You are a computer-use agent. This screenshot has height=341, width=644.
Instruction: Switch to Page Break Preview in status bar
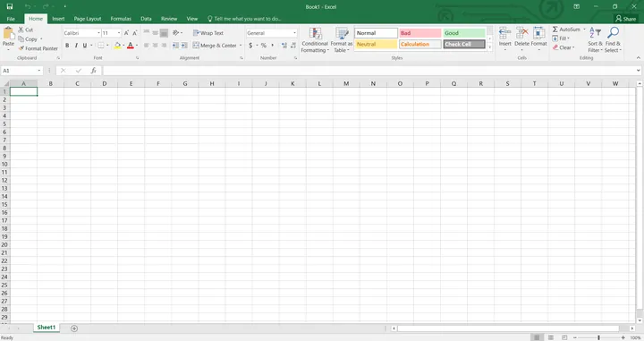(564, 337)
